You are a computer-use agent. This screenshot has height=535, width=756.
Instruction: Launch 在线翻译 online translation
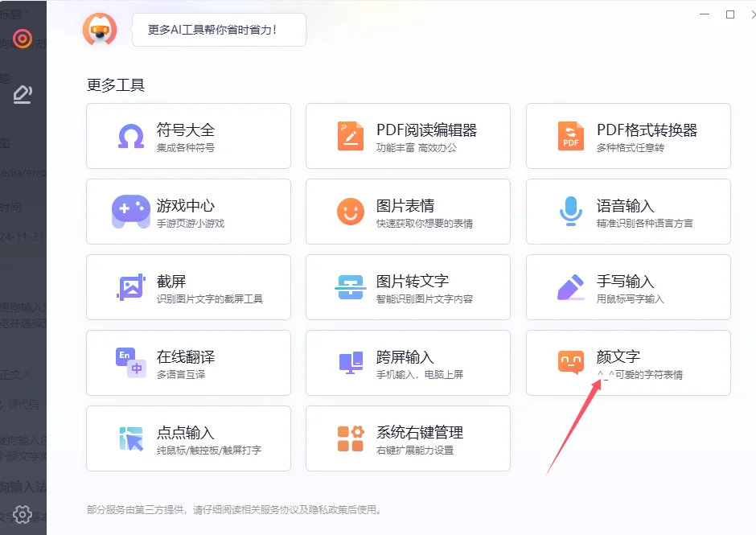click(188, 363)
